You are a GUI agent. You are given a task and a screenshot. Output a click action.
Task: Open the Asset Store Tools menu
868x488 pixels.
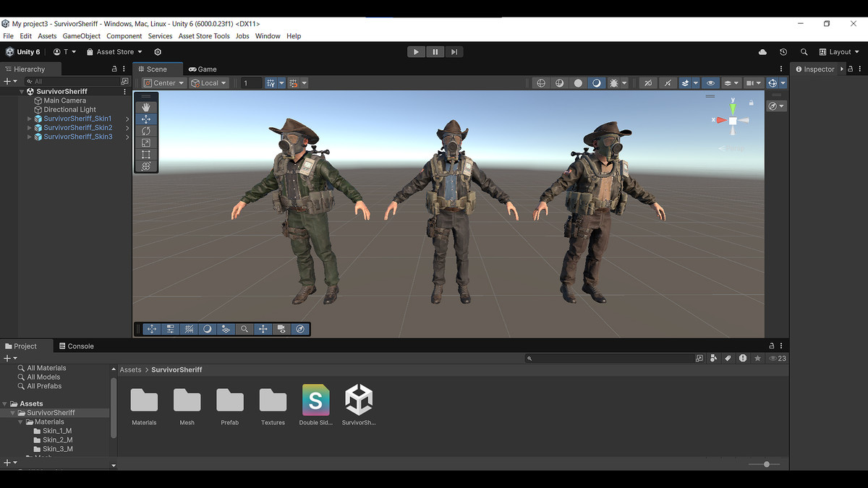(204, 36)
